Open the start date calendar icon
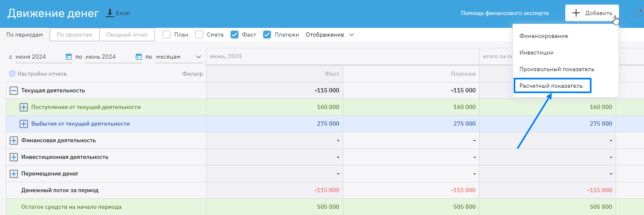Screen dimensions: 644x215 (x=69, y=57)
